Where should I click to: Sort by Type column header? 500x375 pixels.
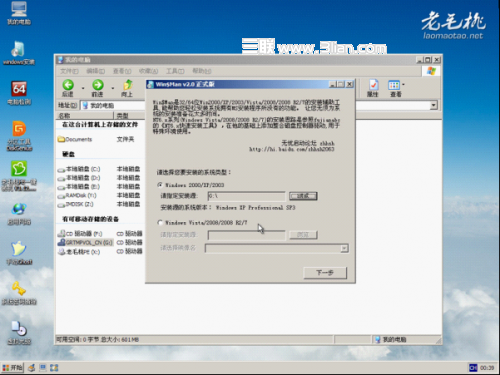pyautogui.click(x=130, y=116)
